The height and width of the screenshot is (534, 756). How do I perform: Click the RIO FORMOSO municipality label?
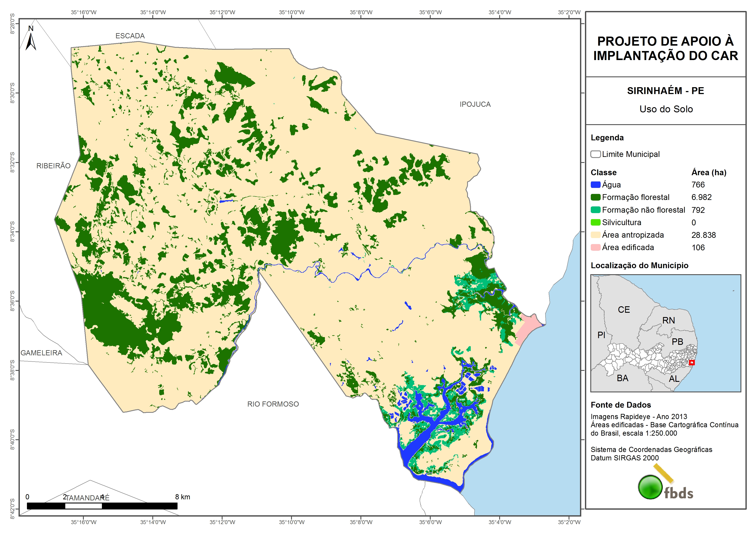click(273, 404)
